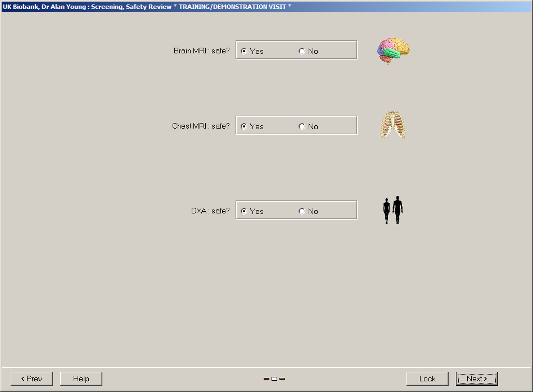
Task: Click the colorful brain icon
Action: [x=393, y=51]
